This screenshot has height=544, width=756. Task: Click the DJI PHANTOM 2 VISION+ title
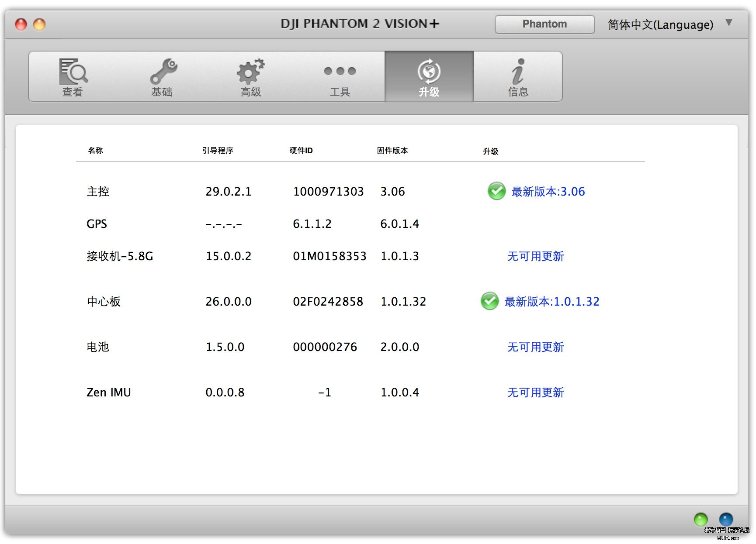tap(360, 24)
